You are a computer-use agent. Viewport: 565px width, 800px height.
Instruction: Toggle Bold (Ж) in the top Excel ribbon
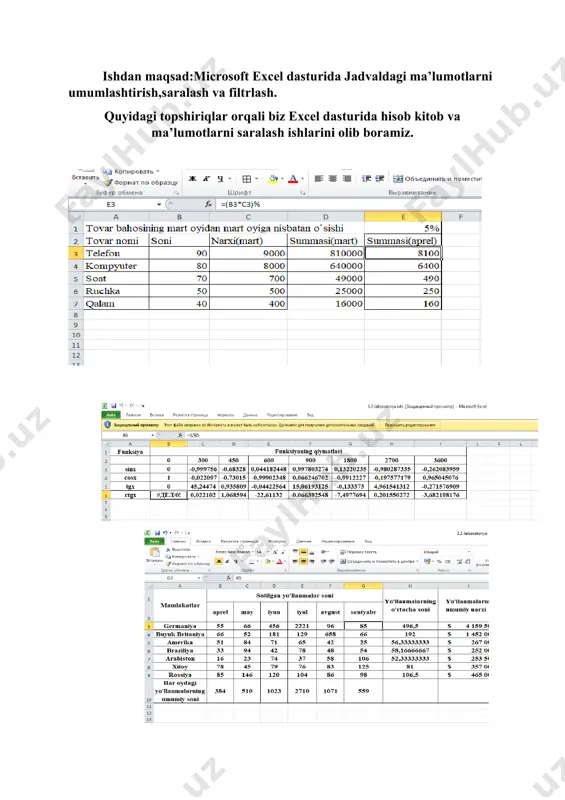pos(192,179)
